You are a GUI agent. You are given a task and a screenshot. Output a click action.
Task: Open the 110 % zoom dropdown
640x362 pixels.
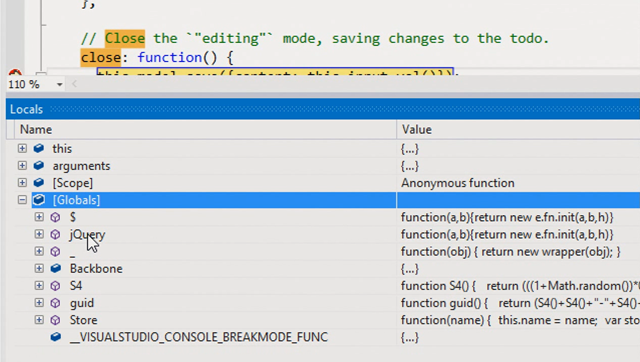pyautogui.click(x=60, y=84)
